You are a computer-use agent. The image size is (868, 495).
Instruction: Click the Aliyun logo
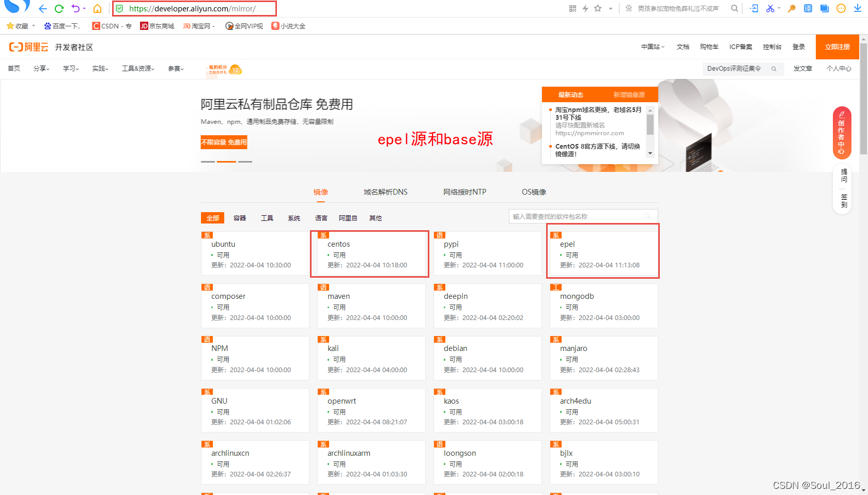(x=28, y=47)
